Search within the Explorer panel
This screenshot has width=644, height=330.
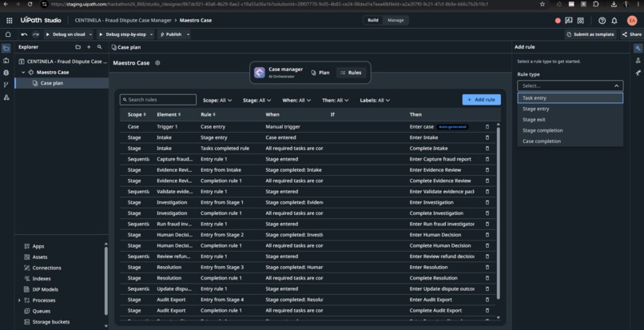pos(99,47)
